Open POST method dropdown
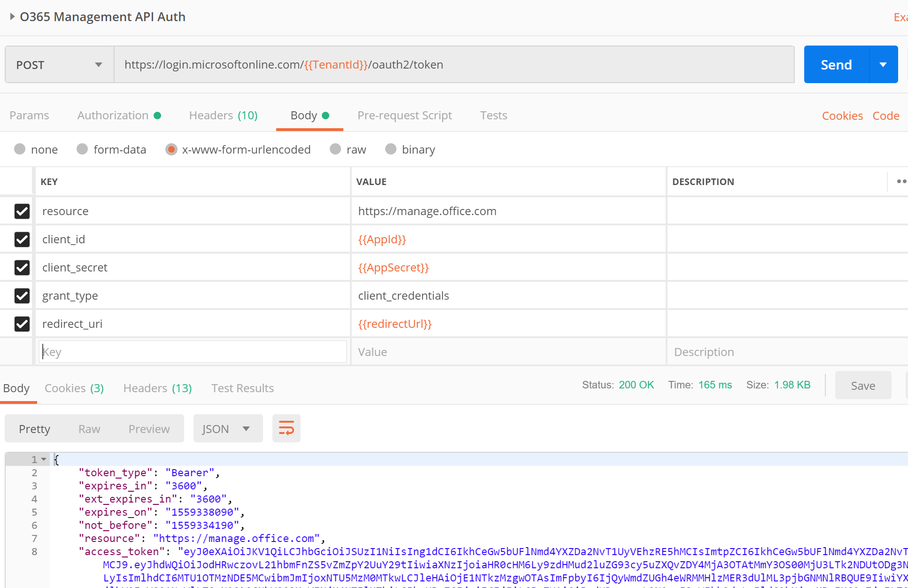This screenshot has height=588, width=908. pyautogui.click(x=59, y=65)
